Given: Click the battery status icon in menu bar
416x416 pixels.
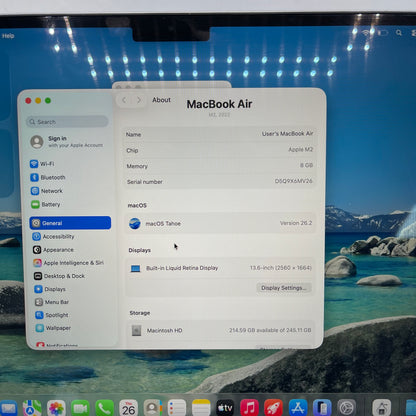Looking at the screenshot, I should pyautogui.click(x=383, y=33).
